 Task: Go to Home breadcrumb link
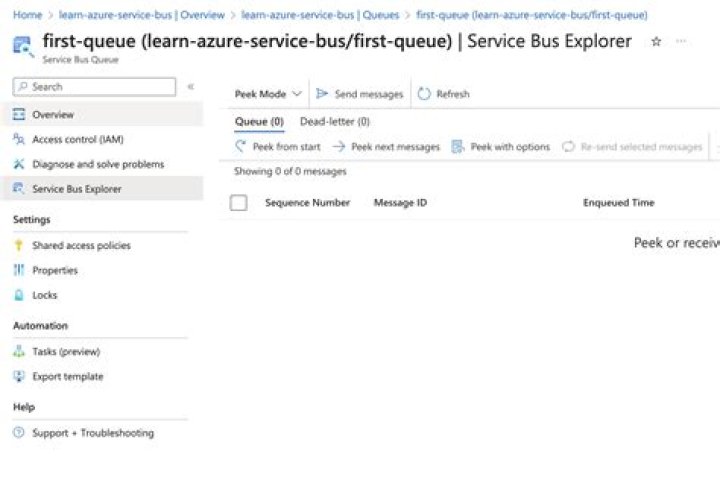[28, 15]
